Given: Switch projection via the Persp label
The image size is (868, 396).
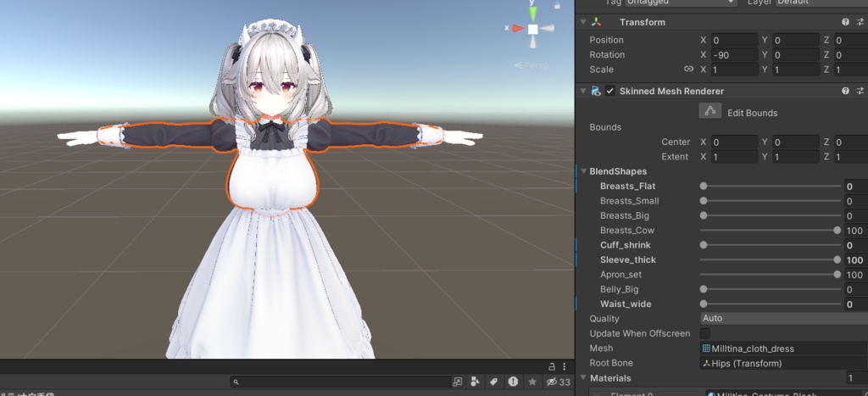Looking at the screenshot, I should point(531,65).
